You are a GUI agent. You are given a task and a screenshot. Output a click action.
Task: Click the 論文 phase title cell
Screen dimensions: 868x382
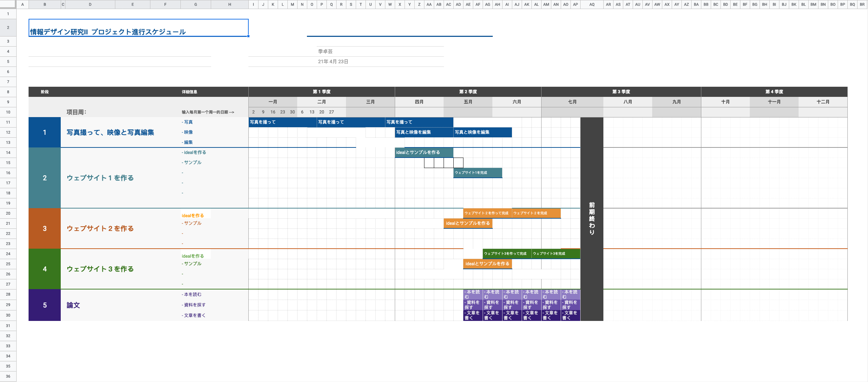pos(73,305)
